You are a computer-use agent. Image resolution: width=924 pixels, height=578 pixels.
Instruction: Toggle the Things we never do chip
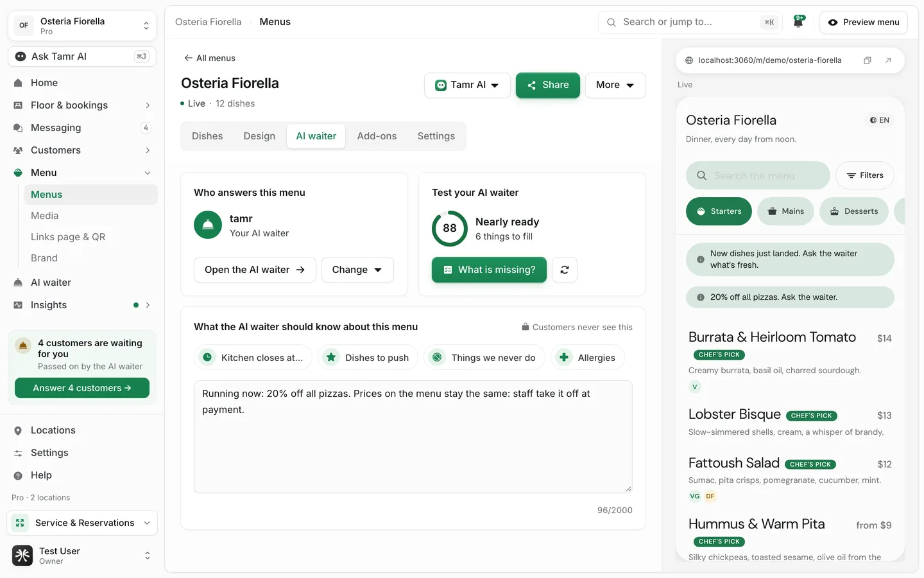click(484, 358)
